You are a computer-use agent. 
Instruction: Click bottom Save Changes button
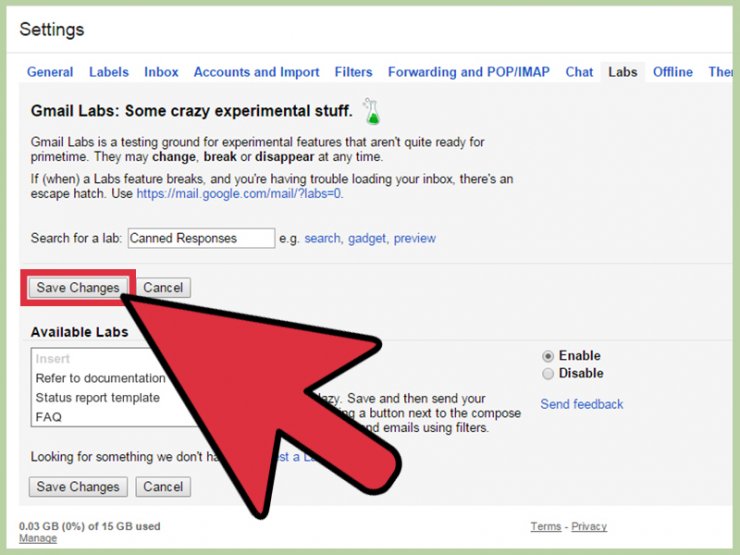pyautogui.click(x=78, y=487)
